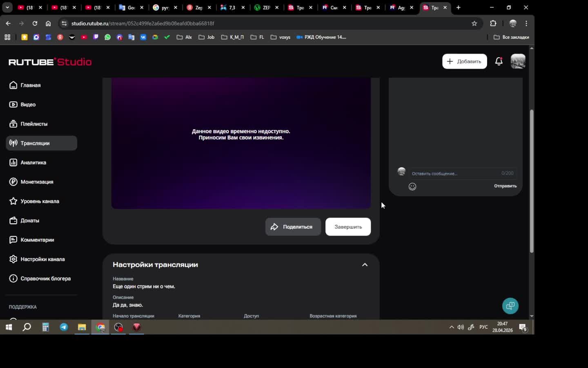
Task: Open the РЖД Обучение bookmark
Action: point(321,37)
